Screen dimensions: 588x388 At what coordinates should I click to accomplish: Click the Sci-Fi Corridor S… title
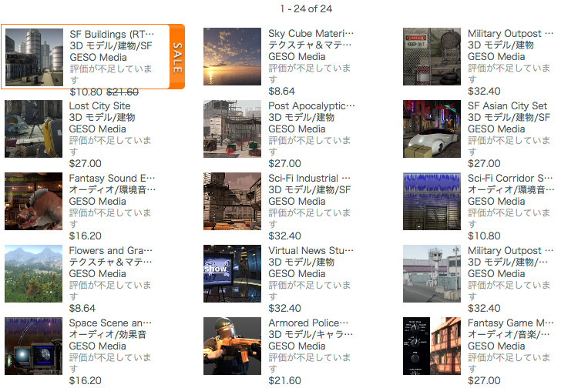(x=510, y=178)
